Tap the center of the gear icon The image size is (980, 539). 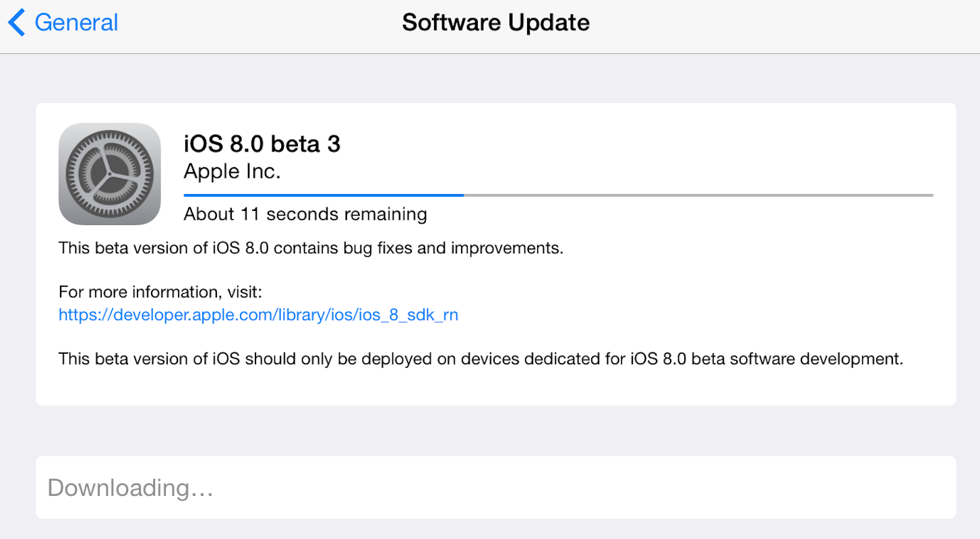(109, 174)
